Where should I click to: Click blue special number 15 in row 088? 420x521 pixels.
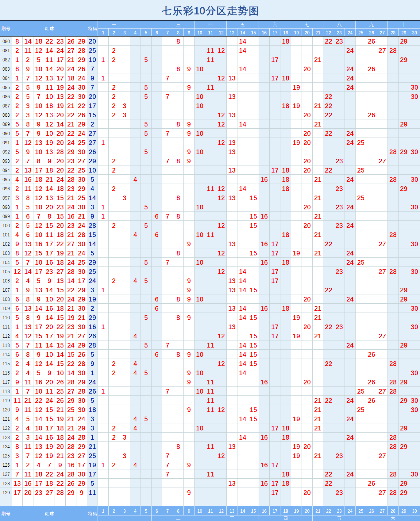point(92,115)
